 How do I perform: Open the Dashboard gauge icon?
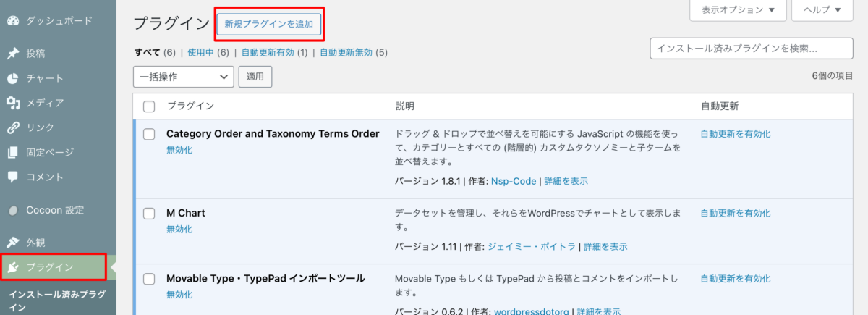(12, 20)
